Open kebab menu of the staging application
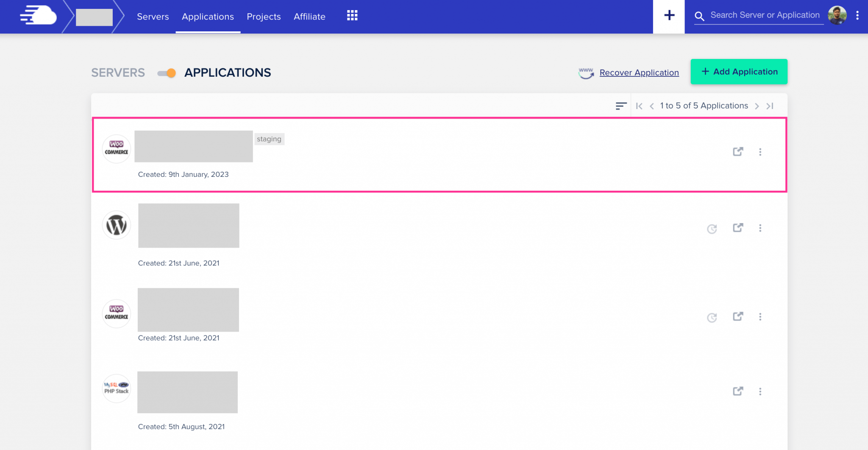868x450 pixels. [x=761, y=152]
